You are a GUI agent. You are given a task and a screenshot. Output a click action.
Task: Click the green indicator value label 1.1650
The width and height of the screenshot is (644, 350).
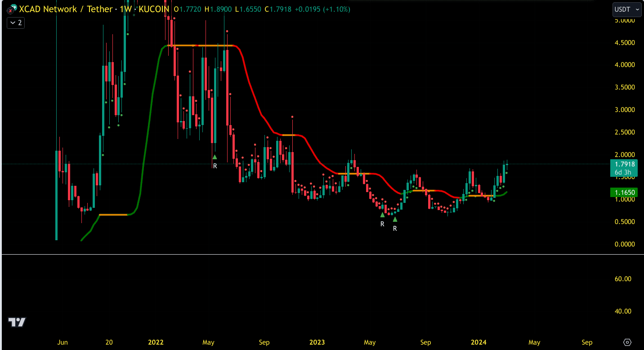point(624,193)
